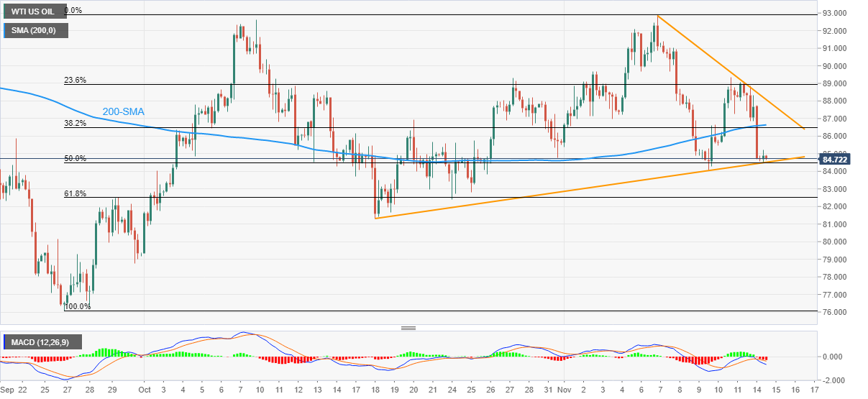Click the Oct label on date axis
This screenshot has width=868, height=399.
(143, 390)
